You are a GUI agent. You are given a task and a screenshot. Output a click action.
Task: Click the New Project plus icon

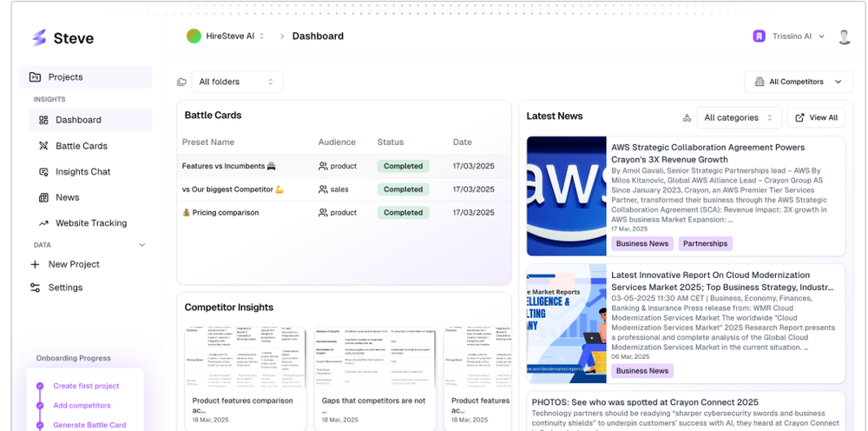35,264
